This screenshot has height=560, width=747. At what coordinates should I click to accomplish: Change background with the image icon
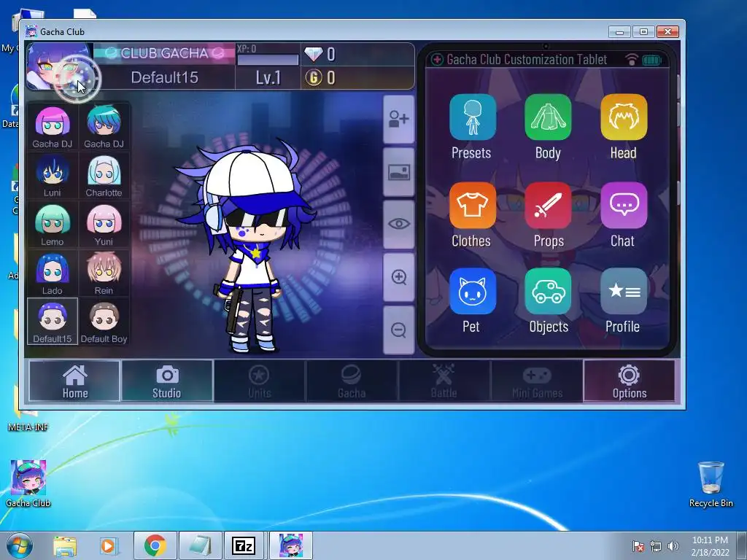pyautogui.click(x=399, y=172)
